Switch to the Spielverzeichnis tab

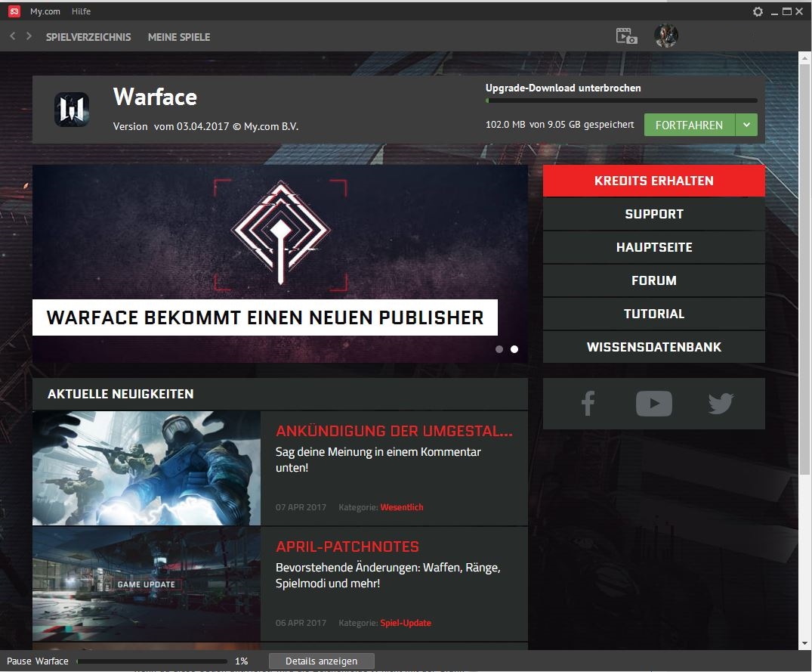88,37
